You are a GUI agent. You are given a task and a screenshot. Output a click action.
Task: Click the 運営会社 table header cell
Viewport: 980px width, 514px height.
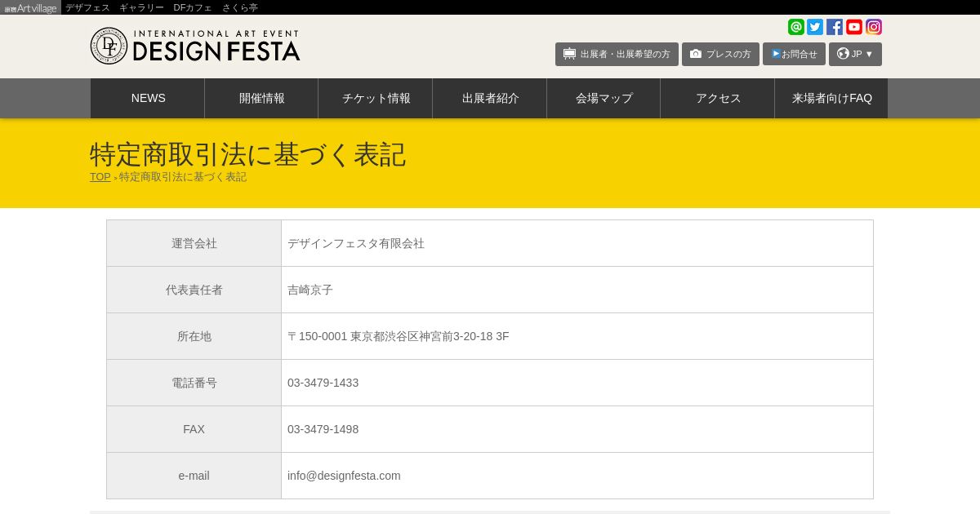(x=194, y=243)
